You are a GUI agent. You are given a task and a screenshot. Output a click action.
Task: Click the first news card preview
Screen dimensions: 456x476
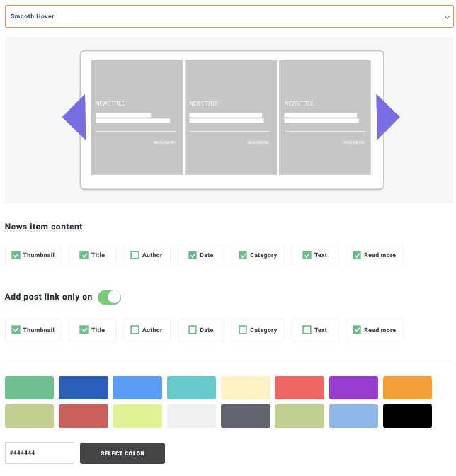[137, 117]
